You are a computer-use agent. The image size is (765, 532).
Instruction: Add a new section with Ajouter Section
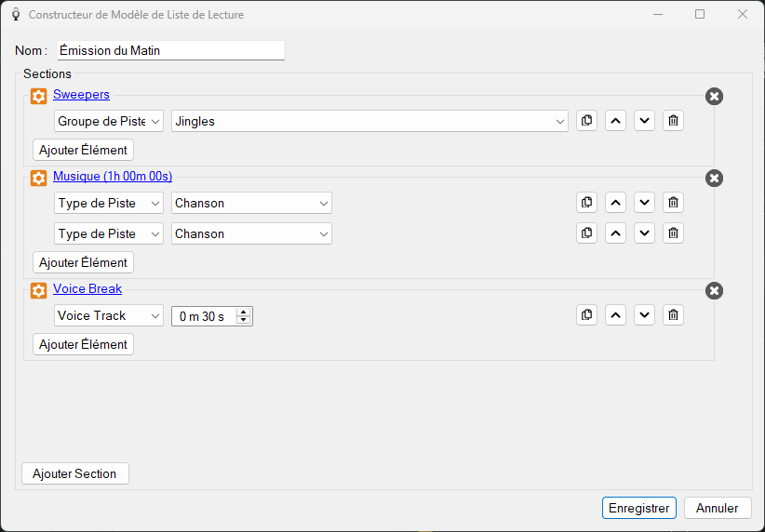click(x=75, y=473)
